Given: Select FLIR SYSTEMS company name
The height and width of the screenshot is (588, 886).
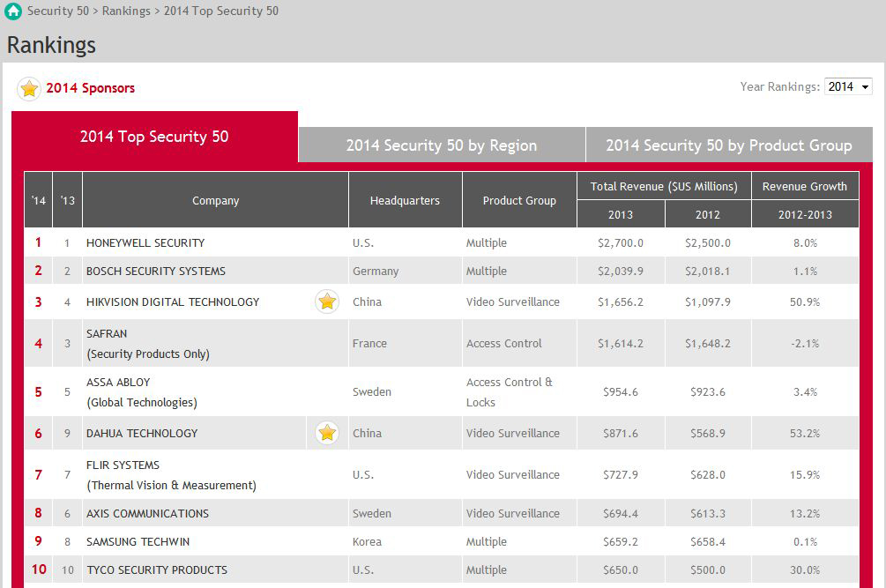Looking at the screenshot, I should 123,465.
